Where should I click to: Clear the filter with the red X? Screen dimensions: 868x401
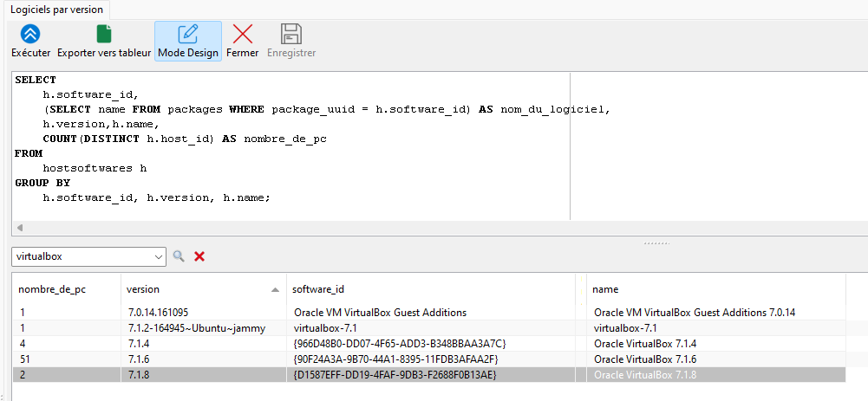click(x=199, y=256)
